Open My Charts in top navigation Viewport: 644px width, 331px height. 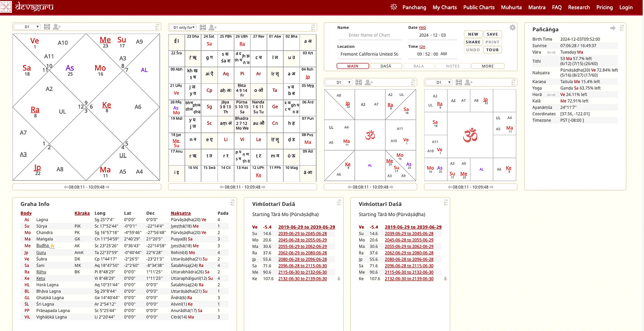(445, 8)
